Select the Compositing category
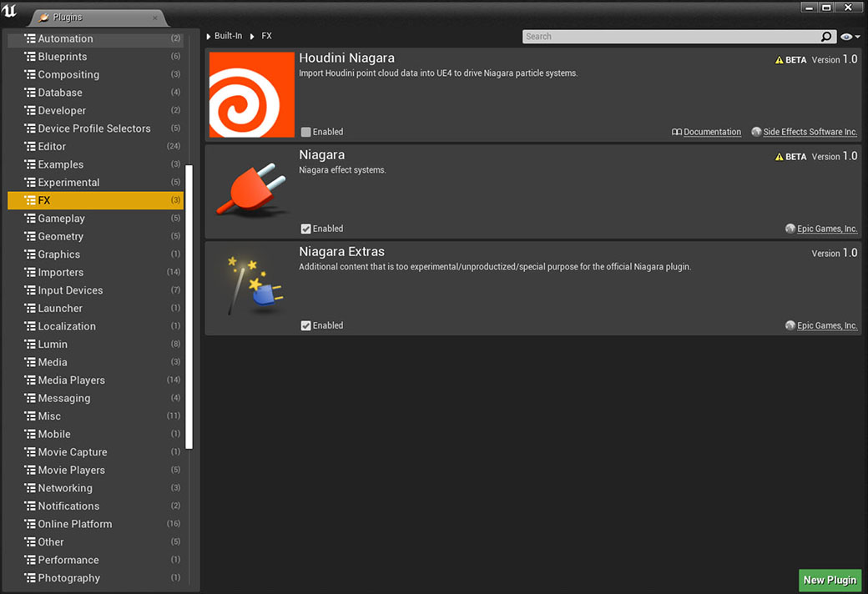 click(x=95, y=74)
